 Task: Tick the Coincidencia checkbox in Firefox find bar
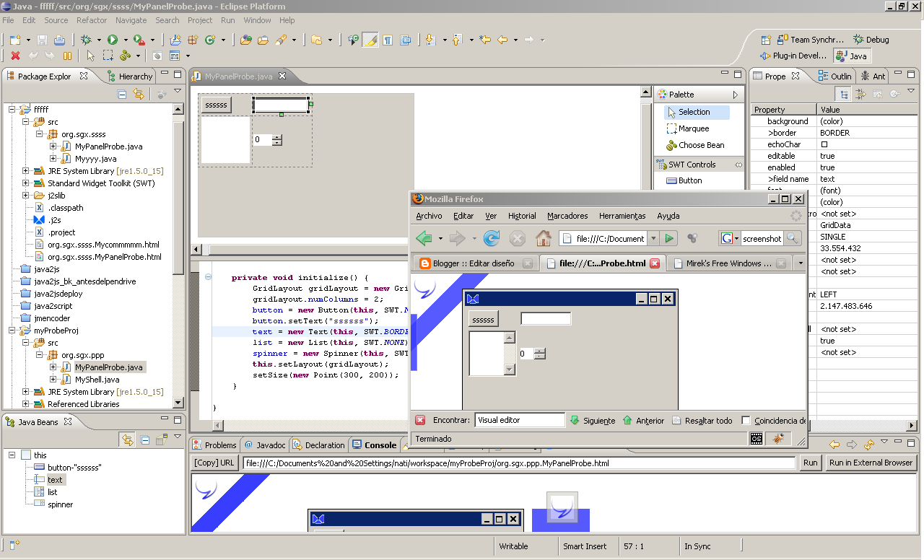tap(746, 420)
